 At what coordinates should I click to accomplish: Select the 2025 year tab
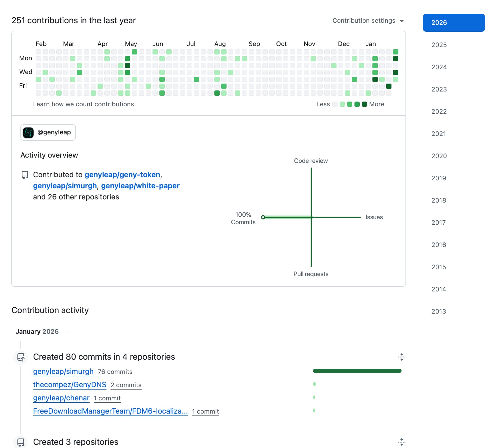pos(439,45)
